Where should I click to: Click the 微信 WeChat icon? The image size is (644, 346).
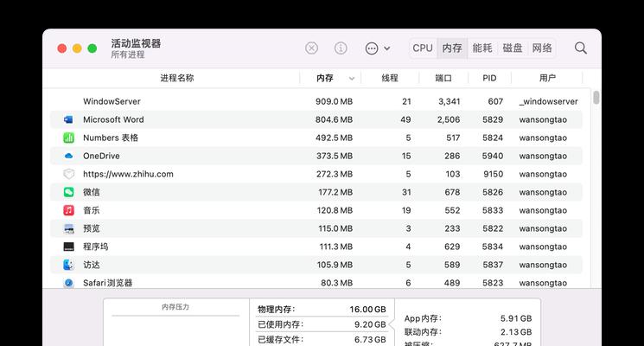coord(68,192)
